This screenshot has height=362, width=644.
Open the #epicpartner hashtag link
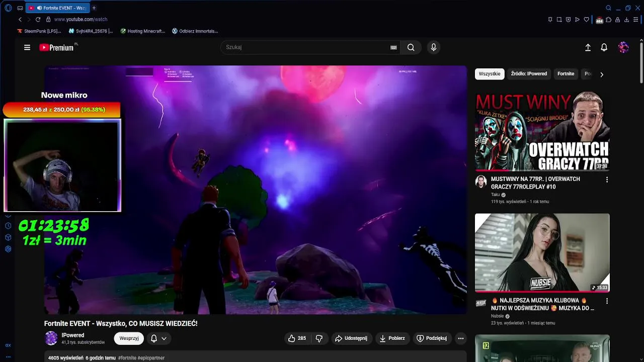151,358
